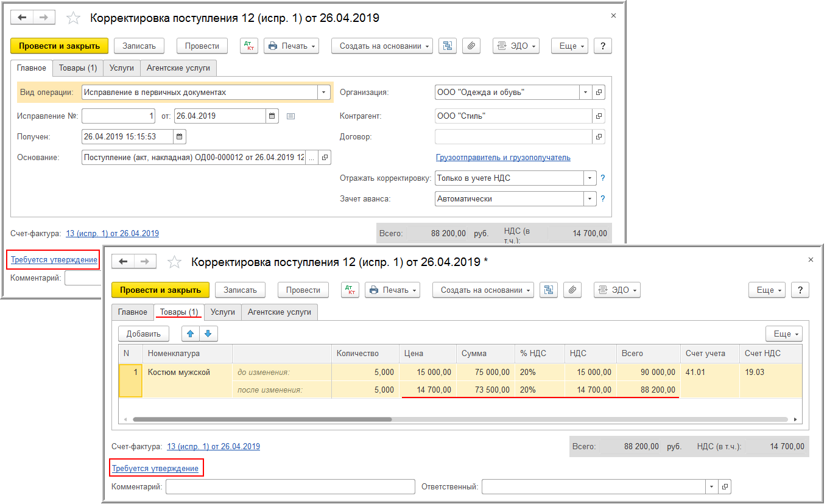Open Договор record via open icon
This screenshot has height=504, width=827.
coord(599,136)
